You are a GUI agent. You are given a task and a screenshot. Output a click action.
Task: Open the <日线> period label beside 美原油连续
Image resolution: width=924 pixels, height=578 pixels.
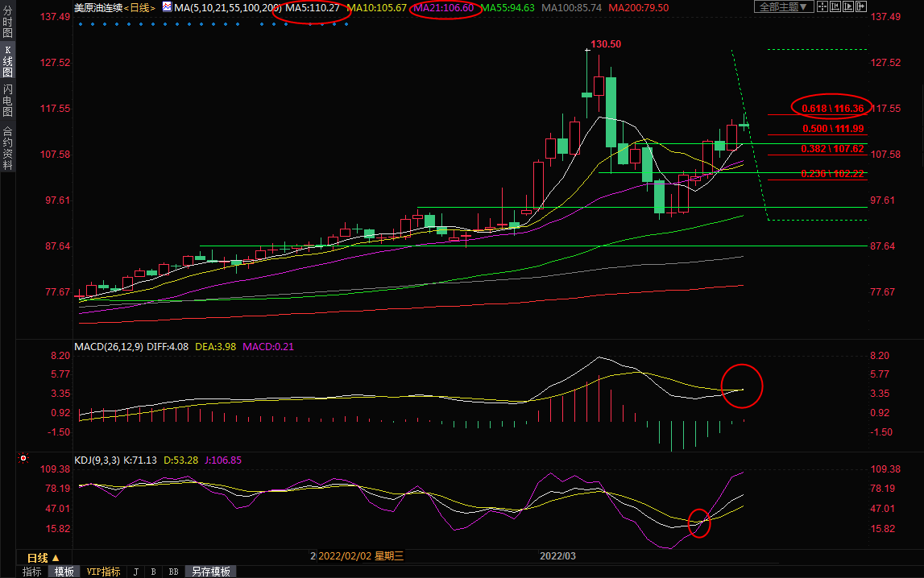[142, 7]
